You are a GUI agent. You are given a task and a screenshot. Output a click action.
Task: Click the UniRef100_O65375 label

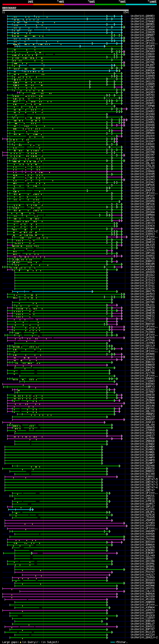tap(143, 79)
